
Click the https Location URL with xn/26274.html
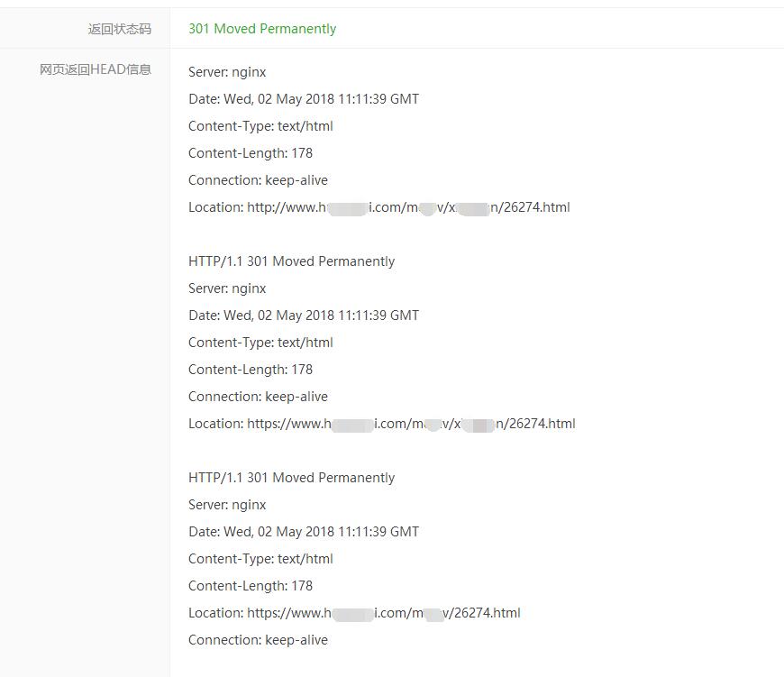(x=411, y=424)
